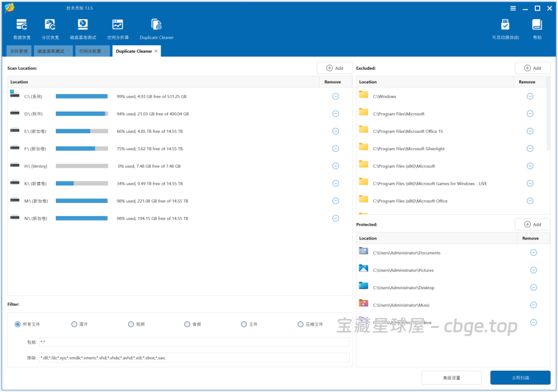Viewport: 558px width, 392px height.
Task: Remove C:\Windows from the Excluded list
Action: tap(530, 96)
